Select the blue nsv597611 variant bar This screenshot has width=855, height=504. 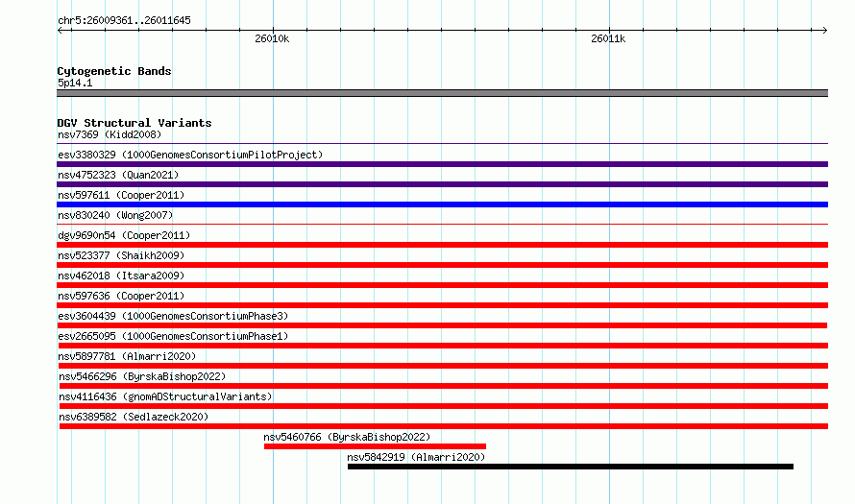pos(442,204)
